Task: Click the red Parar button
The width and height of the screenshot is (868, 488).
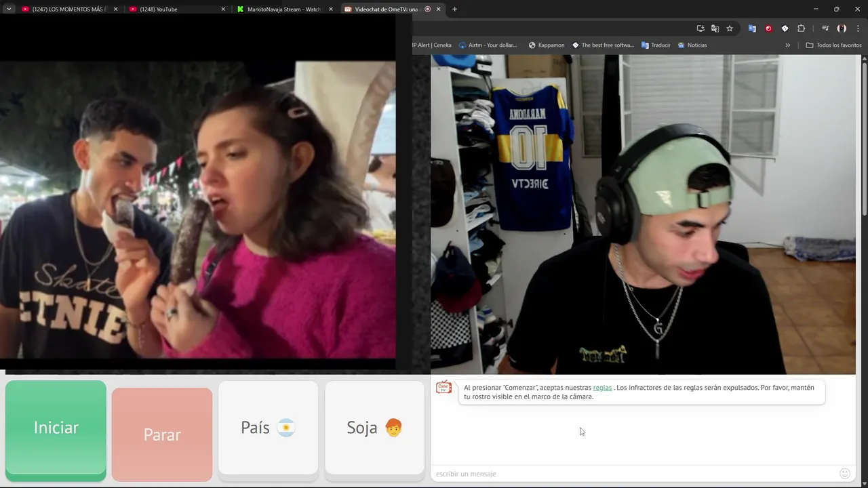Action: [x=162, y=434]
